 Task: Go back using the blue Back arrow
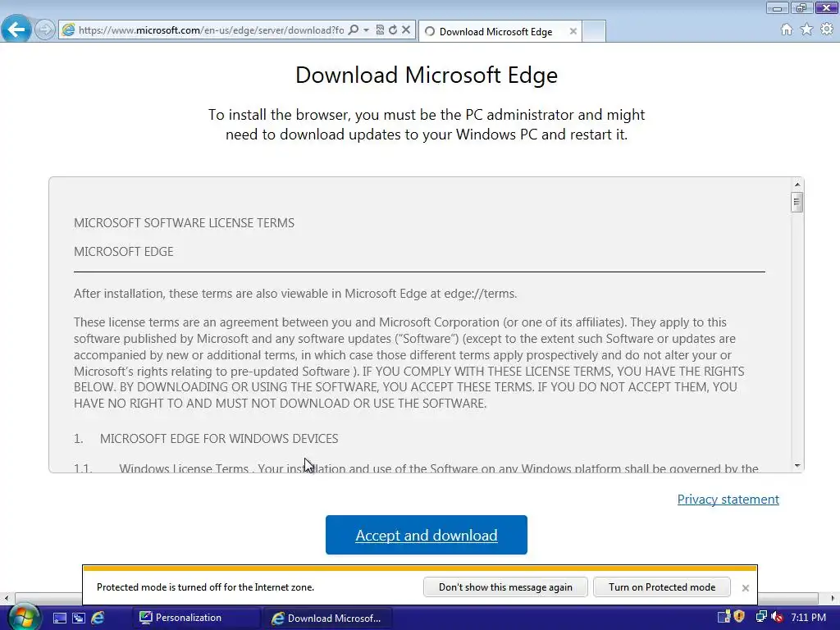pos(16,29)
